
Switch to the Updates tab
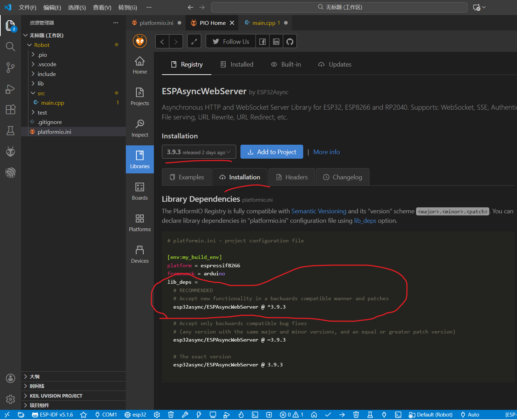pyautogui.click(x=334, y=64)
